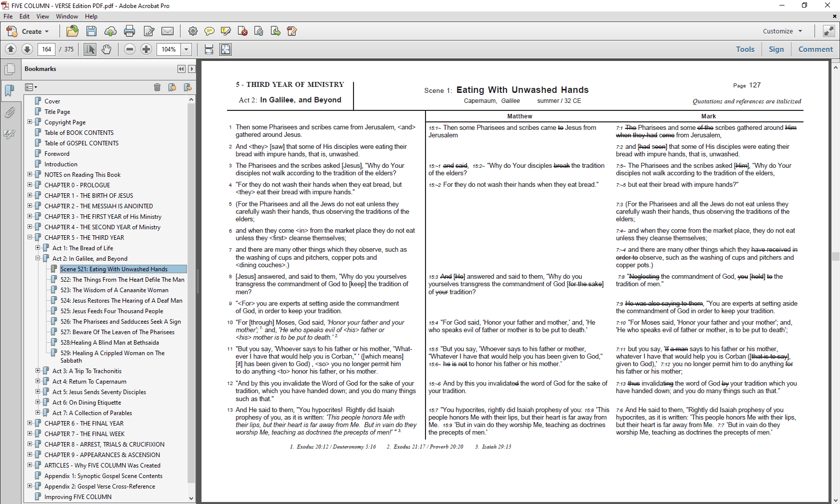Open Signatures panel icon
The width and height of the screenshot is (840, 504).
[x=9, y=134]
